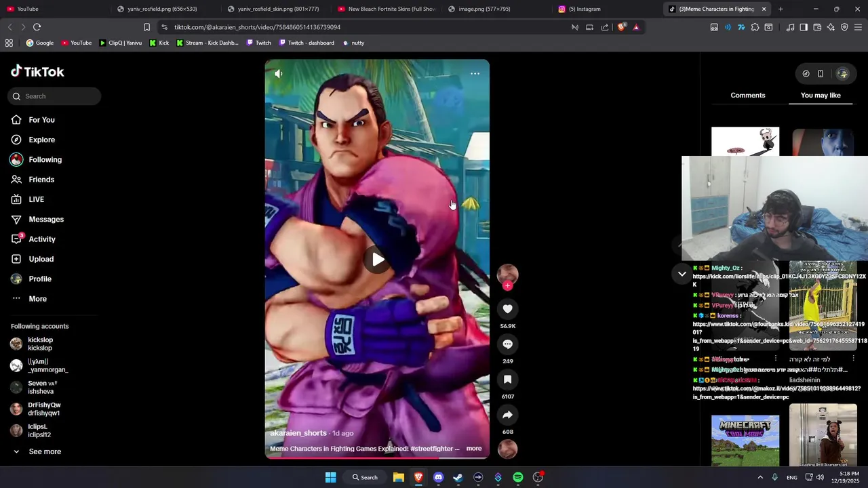Open iclipsl12 following account
Image resolution: width=868 pixels, height=488 pixels.
[x=41, y=431]
